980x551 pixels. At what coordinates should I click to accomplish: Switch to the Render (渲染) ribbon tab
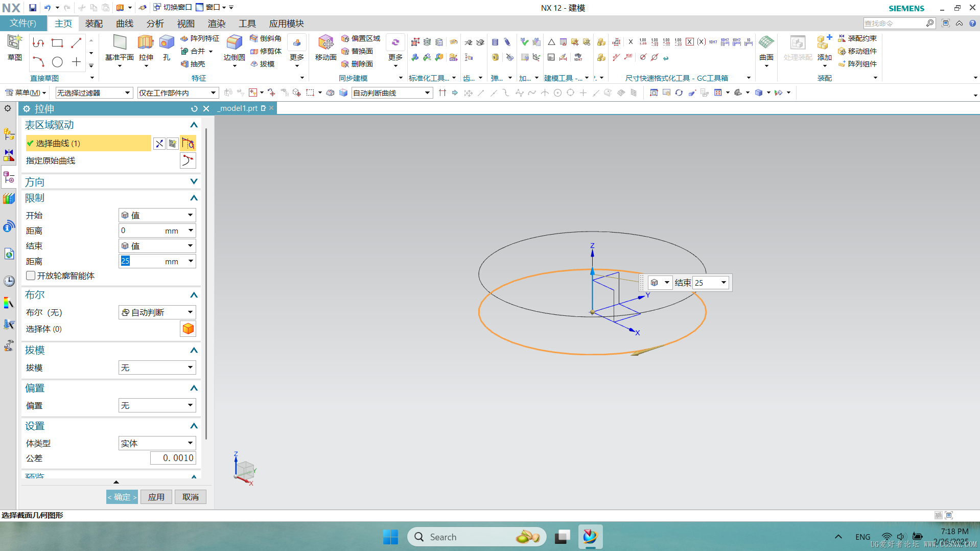click(217, 24)
